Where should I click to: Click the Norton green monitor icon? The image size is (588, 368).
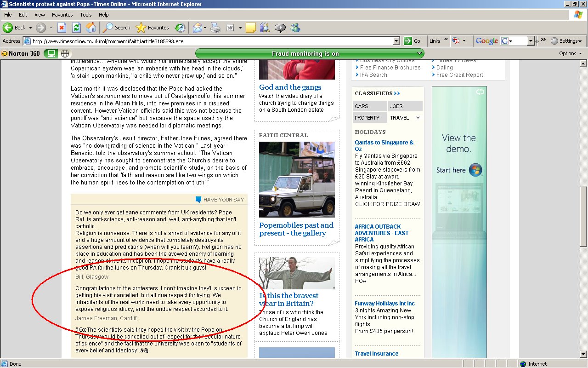(50, 53)
